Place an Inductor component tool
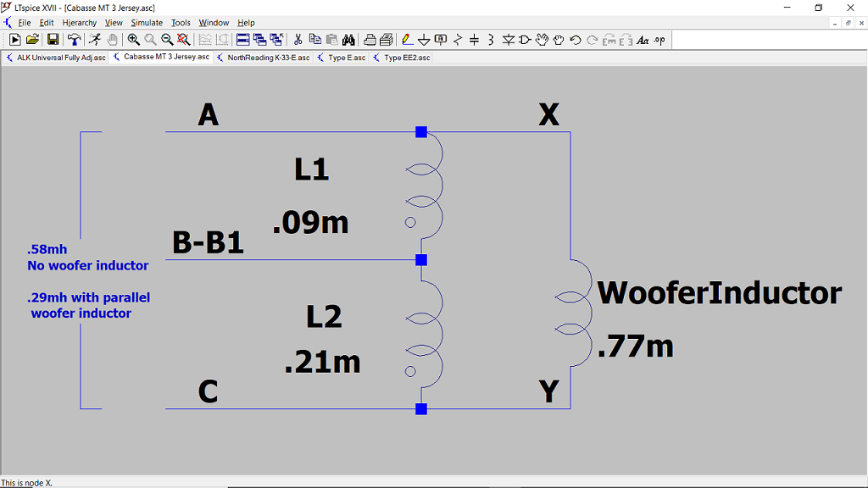This screenshot has height=488, width=868. point(491,39)
